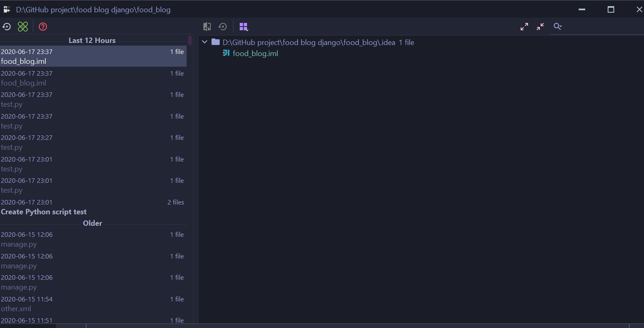Click the Collapse All arrows icon
This screenshot has width=644, height=328.
(540, 27)
